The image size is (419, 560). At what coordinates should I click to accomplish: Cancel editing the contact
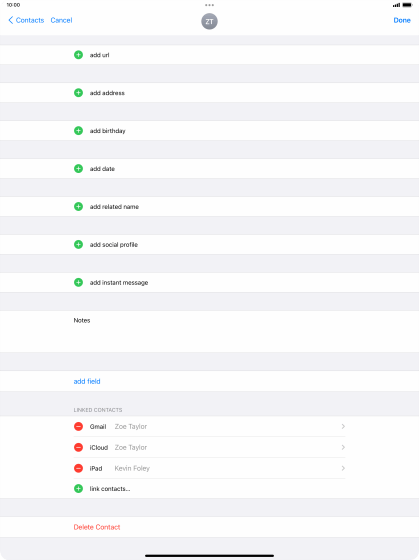click(61, 20)
